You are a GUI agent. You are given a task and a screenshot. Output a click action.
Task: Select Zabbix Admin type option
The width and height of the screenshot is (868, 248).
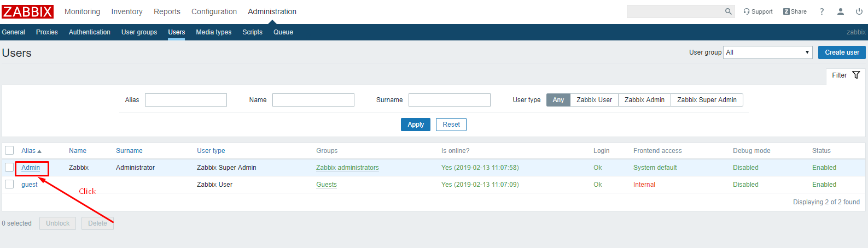pyautogui.click(x=644, y=100)
